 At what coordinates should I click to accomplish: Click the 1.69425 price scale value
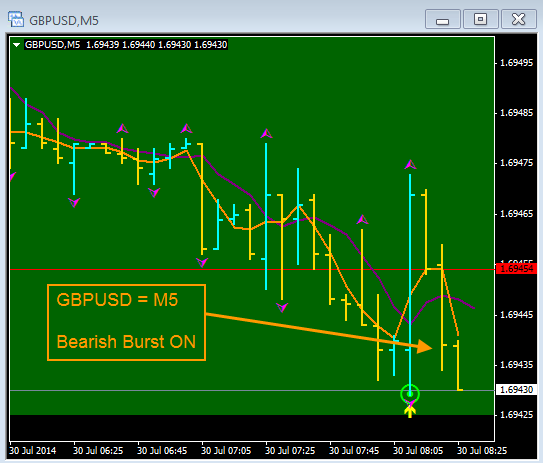[516, 415]
